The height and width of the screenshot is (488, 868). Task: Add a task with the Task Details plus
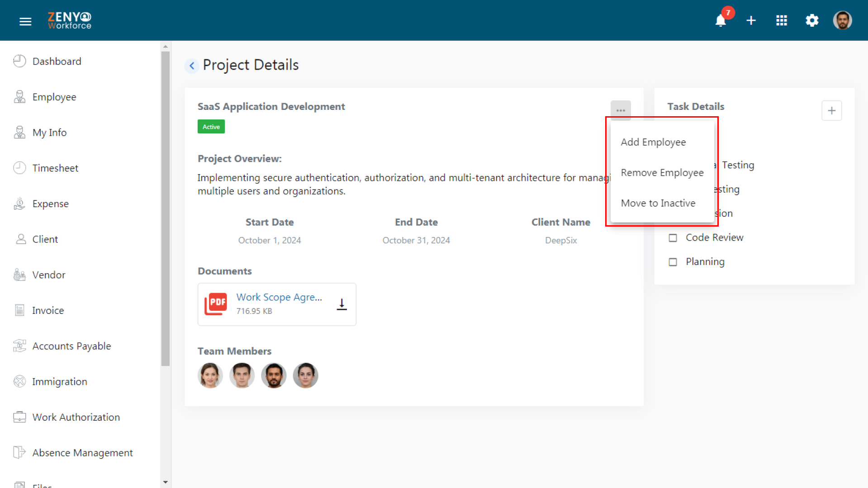coord(831,111)
